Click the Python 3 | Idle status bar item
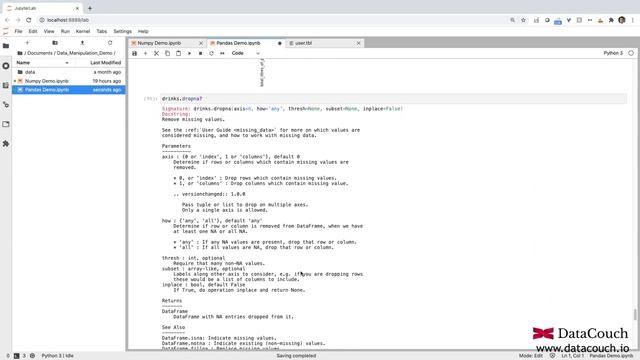This screenshot has width=640, height=360. pyautogui.click(x=58, y=356)
